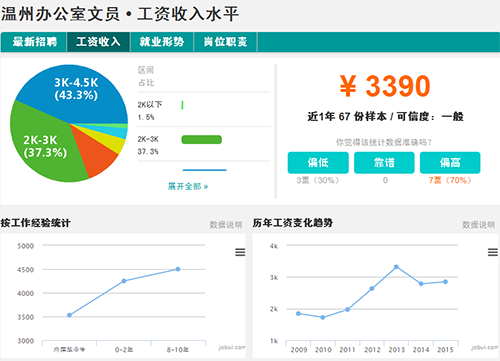
Task: Vote 偏低 on salary accuracy
Action: coord(318,163)
